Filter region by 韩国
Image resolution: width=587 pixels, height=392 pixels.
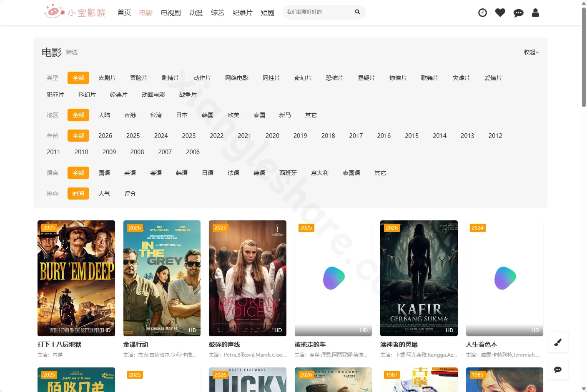pyautogui.click(x=208, y=115)
